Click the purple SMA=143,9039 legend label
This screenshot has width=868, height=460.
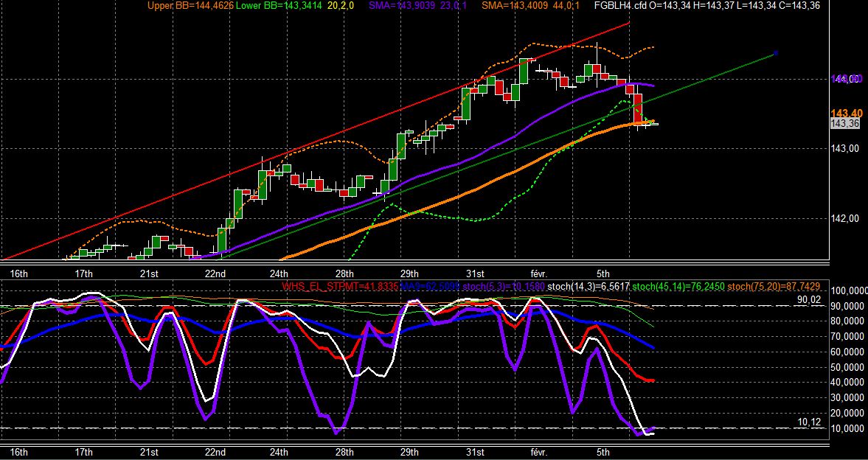403,6
